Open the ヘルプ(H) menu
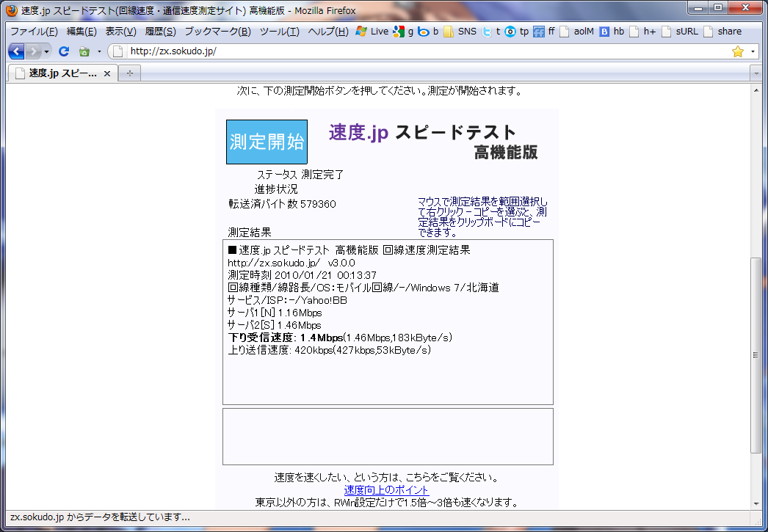Viewport: 768px width, 532px height. pos(327,32)
